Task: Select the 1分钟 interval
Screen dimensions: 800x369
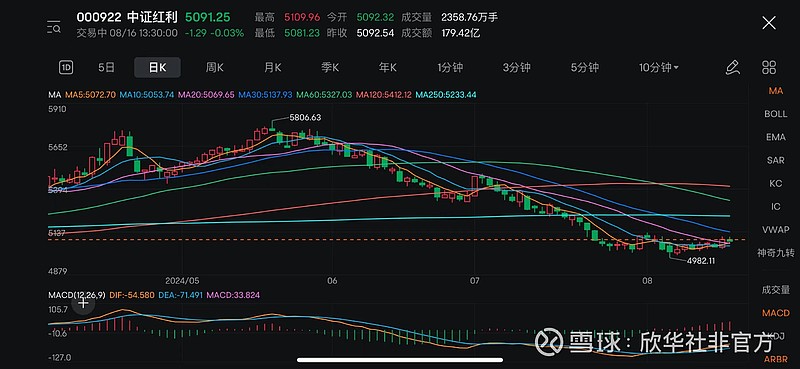Action: click(x=450, y=67)
